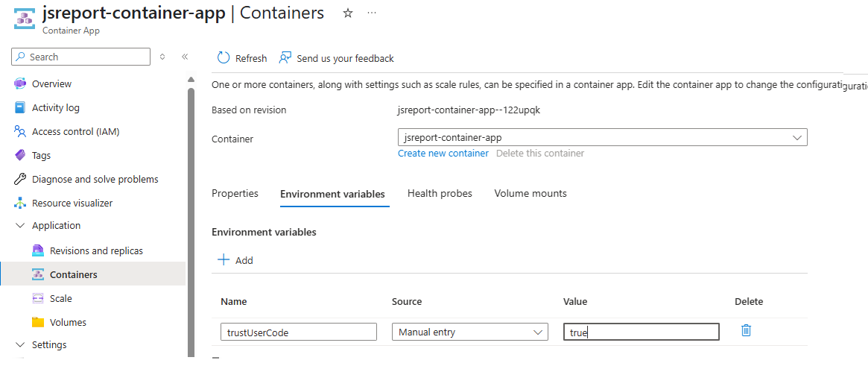The image size is (868, 369).
Task: Click the Access control (IAM) icon
Action: 20,131
